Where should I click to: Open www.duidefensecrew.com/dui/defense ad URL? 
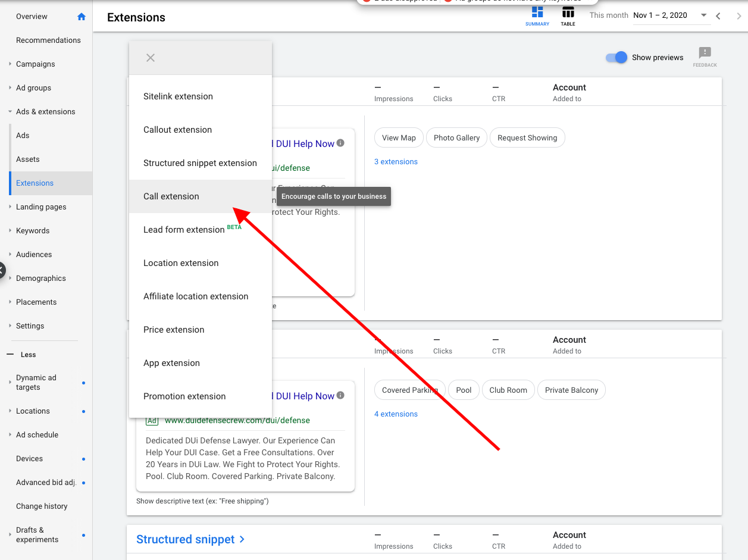click(x=237, y=420)
